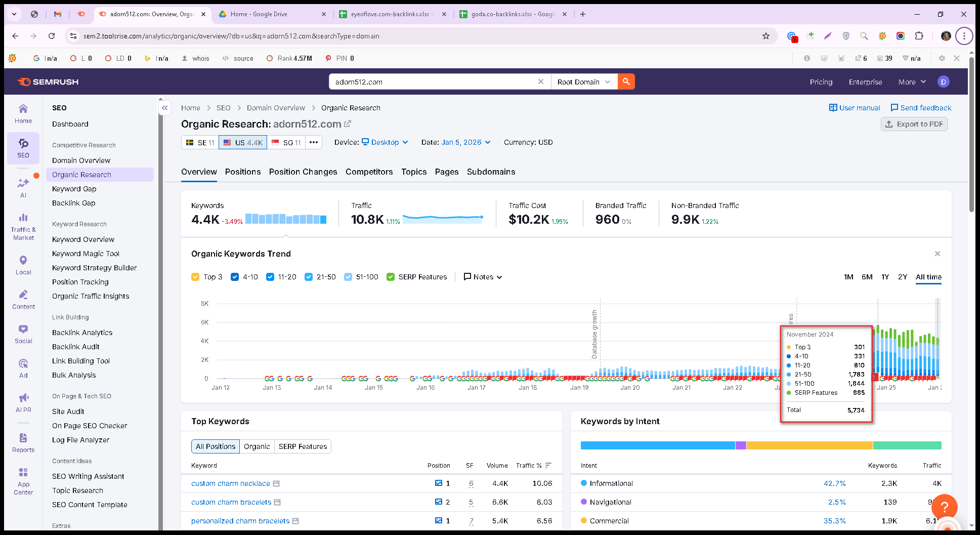
Task: Toggle the 11-20 positions checkbox
Action: (x=270, y=277)
